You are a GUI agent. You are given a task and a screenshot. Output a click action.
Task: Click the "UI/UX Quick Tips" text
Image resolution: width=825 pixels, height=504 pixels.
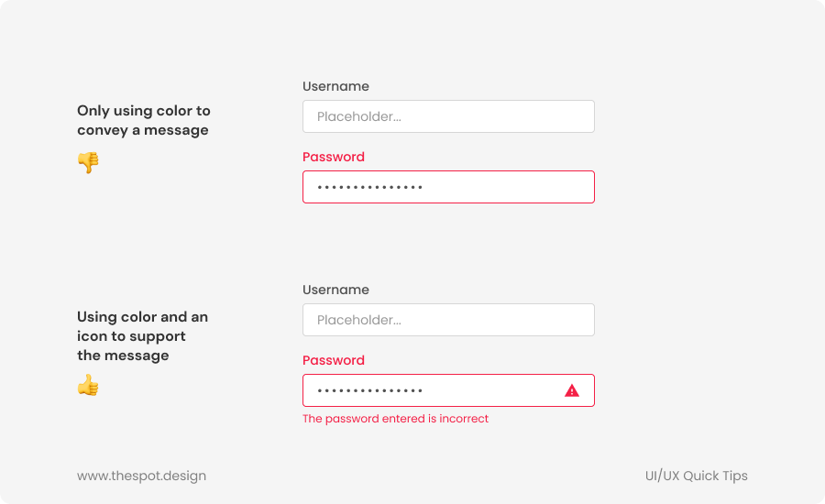tap(696, 476)
